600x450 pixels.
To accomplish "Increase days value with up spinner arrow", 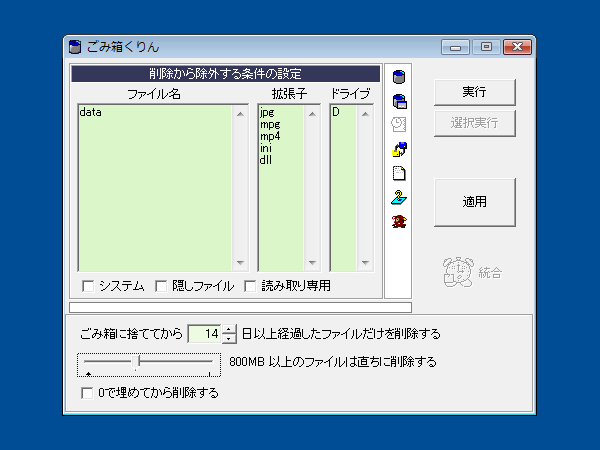I will point(228,329).
